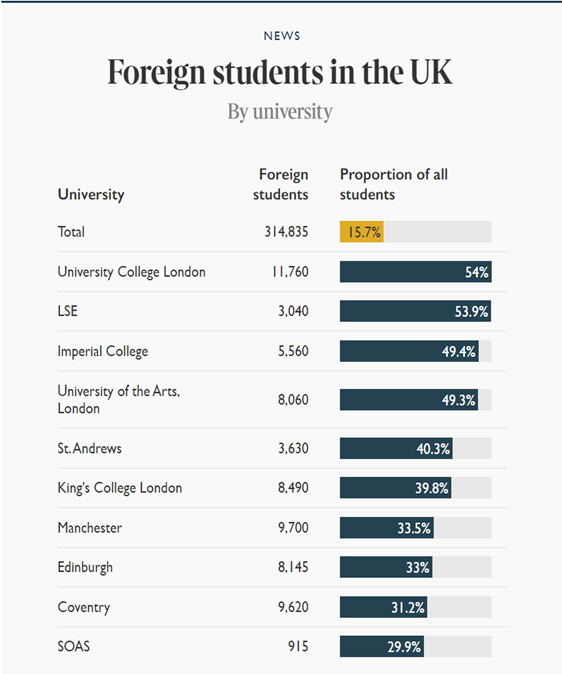Click the Total foreign students value 314,835
Screen dimensions: 562x674
pos(286,232)
